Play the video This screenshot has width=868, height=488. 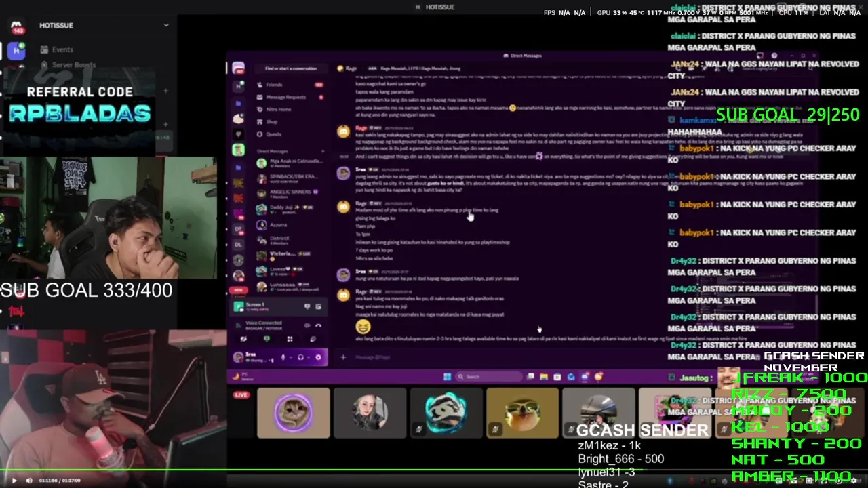(14, 481)
